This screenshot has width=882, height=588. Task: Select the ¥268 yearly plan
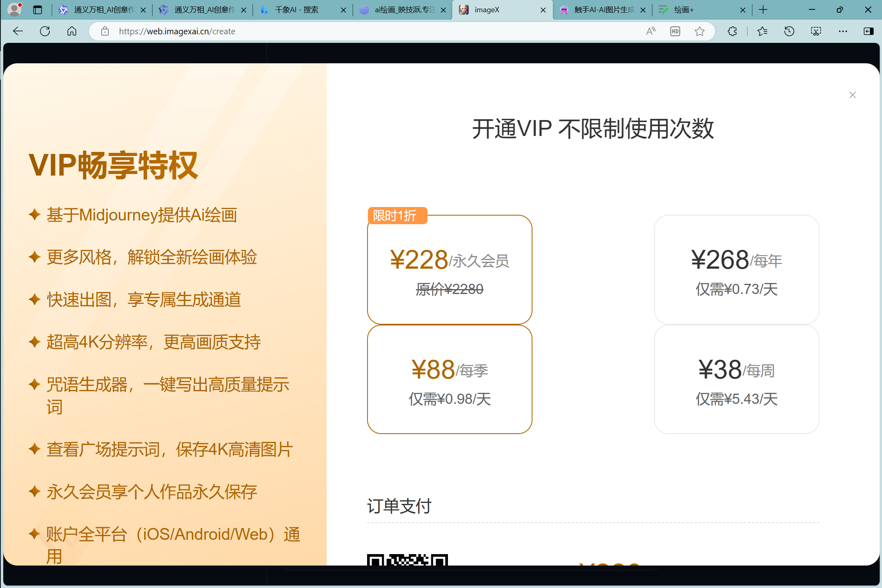tap(736, 270)
